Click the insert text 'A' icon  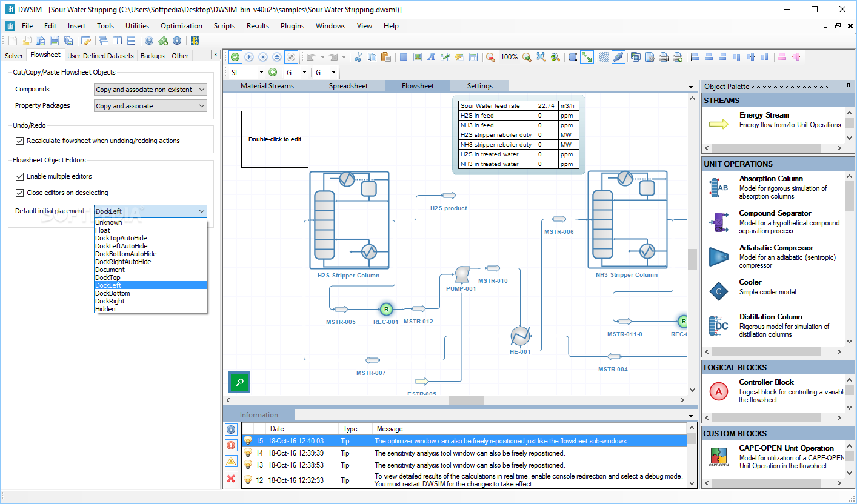tap(432, 57)
